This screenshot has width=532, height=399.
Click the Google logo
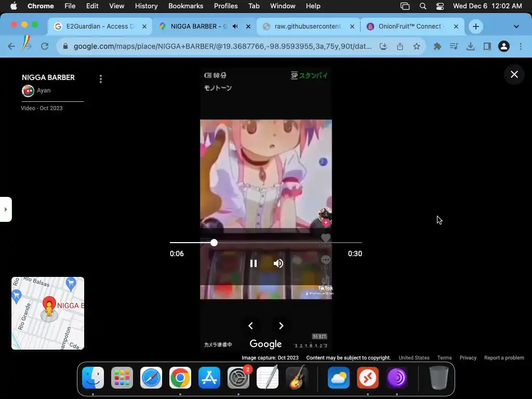[x=265, y=344]
